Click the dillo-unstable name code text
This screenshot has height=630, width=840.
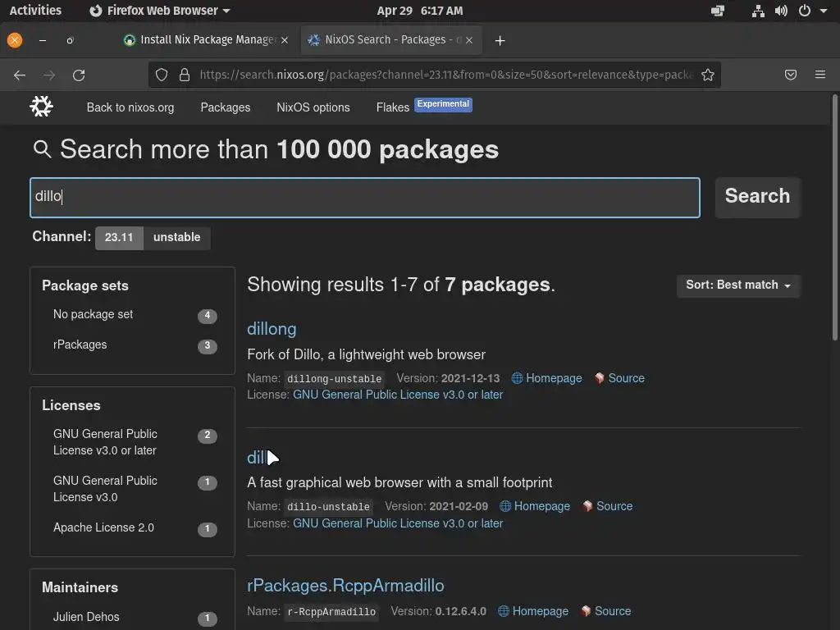click(328, 507)
